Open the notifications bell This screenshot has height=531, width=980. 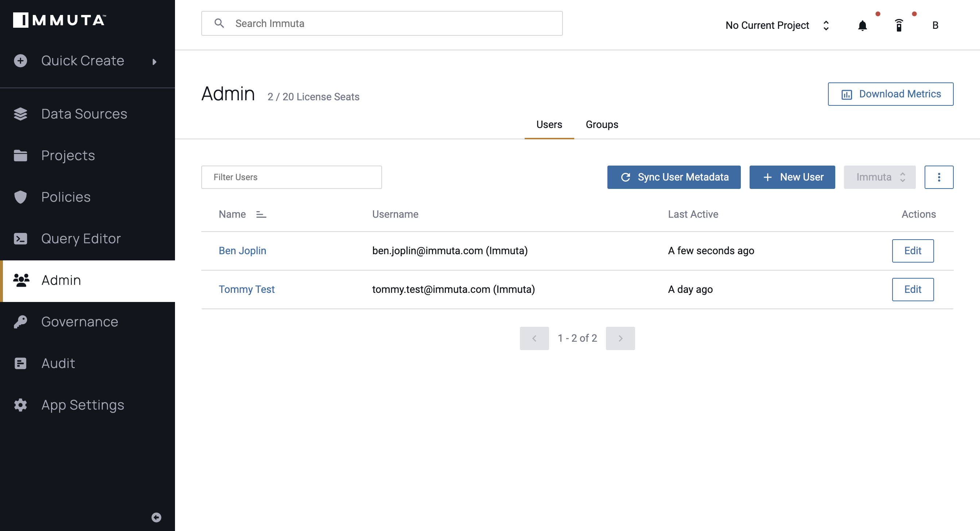(x=863, y=26)
